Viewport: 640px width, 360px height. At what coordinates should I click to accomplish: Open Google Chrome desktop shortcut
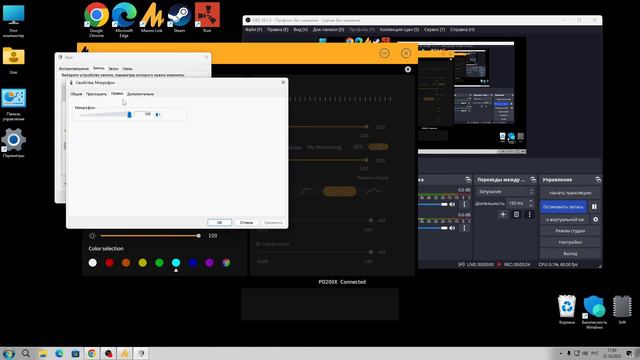[x=96, y=20]
